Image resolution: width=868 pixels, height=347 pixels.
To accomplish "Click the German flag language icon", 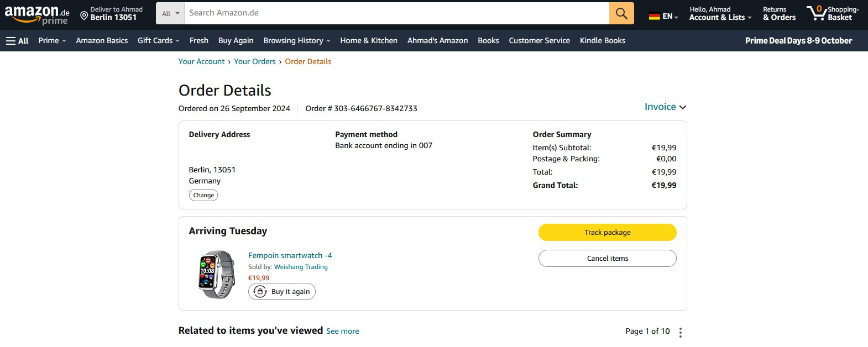I will (x=655, y=17).
